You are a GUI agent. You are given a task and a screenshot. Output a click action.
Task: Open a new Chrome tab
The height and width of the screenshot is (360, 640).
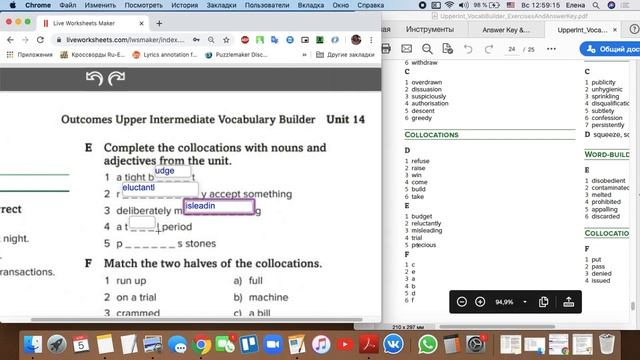tap(159, 23)
